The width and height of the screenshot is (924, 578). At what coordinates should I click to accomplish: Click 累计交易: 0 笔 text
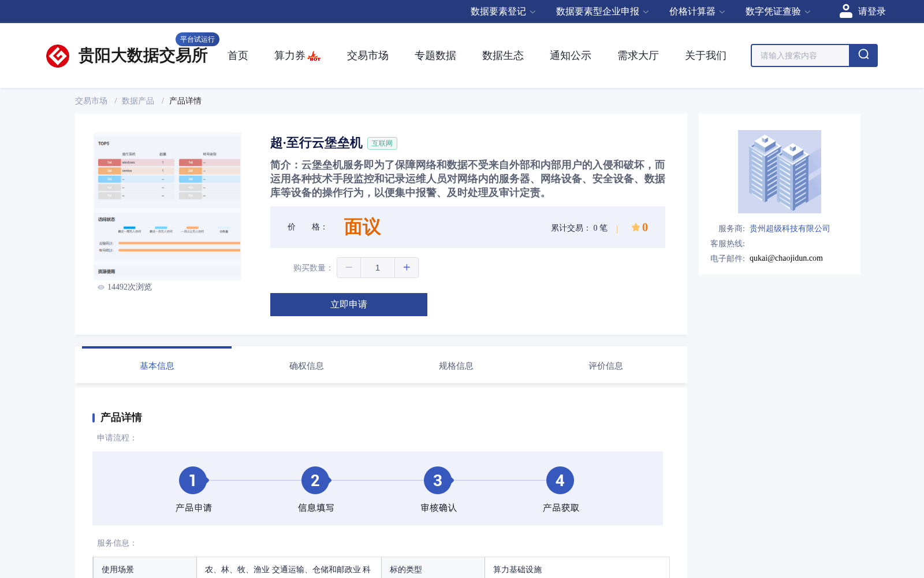pos(579,228)
